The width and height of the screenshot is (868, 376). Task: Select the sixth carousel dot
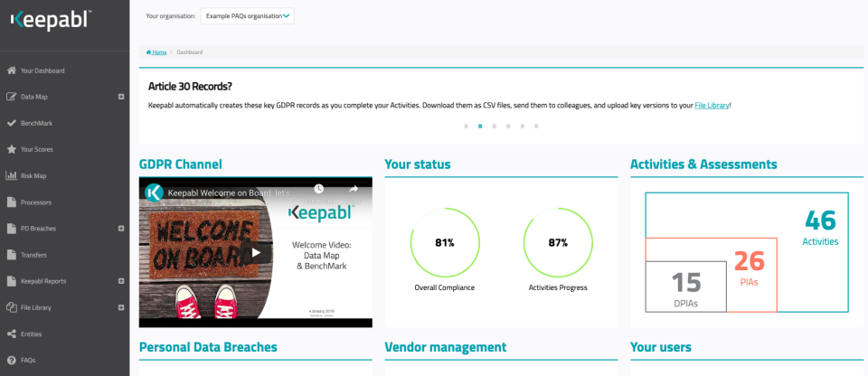pyautogui.click(x=536, y=127)
